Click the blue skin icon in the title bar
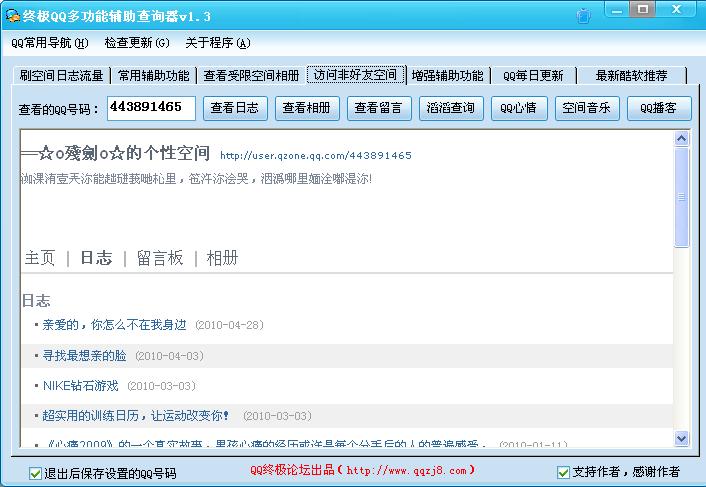Image resolution: width=706 pixels, height=487 pixels. (x=584, y=16)
